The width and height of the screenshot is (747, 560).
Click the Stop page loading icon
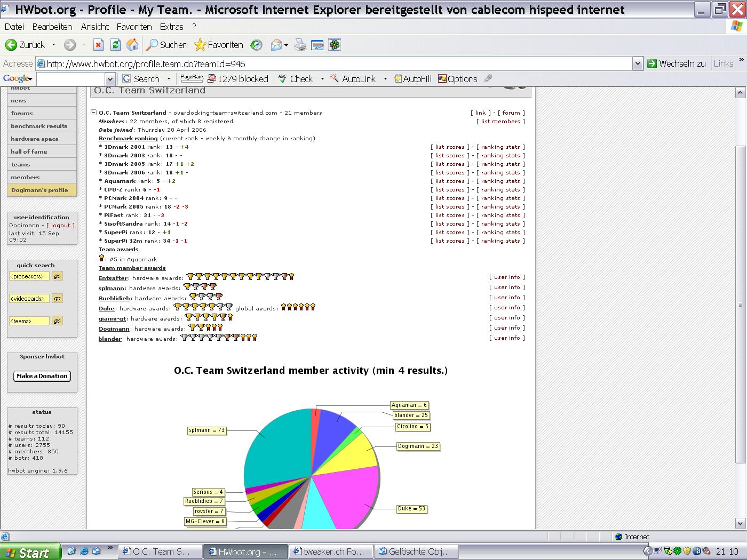click(98, 45)
